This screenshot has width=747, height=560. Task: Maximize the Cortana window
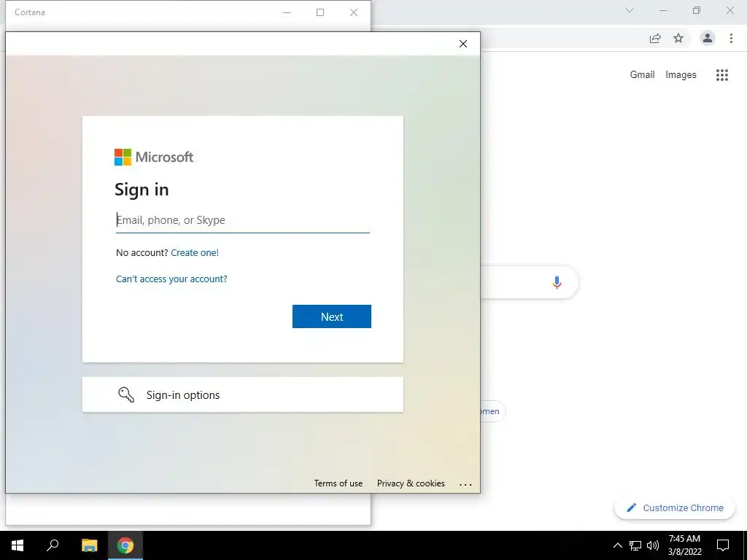point(320,12)
